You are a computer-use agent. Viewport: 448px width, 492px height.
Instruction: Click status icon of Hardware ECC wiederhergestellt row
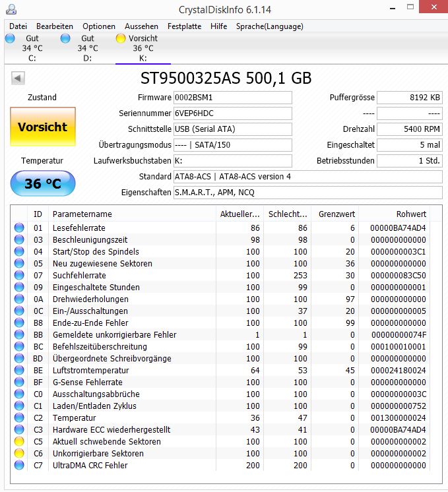19,429
